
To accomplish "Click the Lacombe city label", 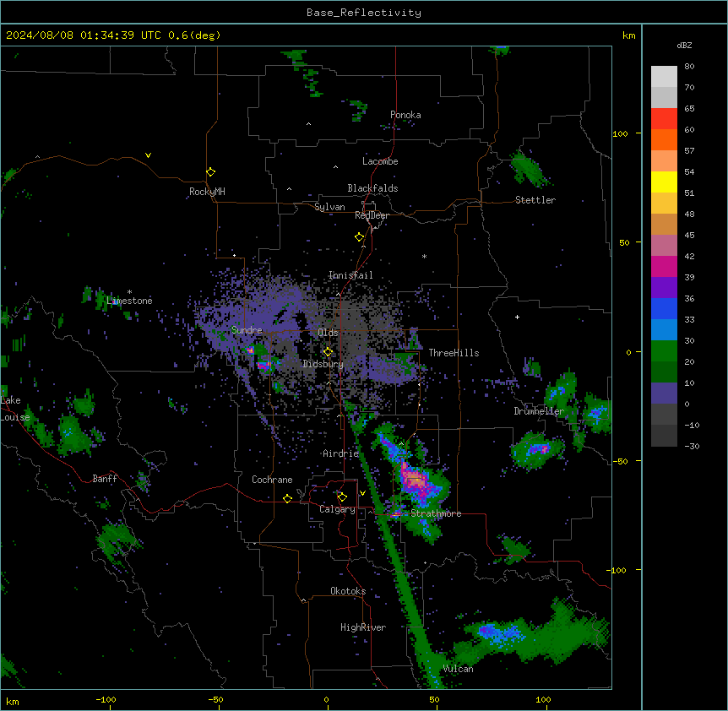I will coord(380,161).
